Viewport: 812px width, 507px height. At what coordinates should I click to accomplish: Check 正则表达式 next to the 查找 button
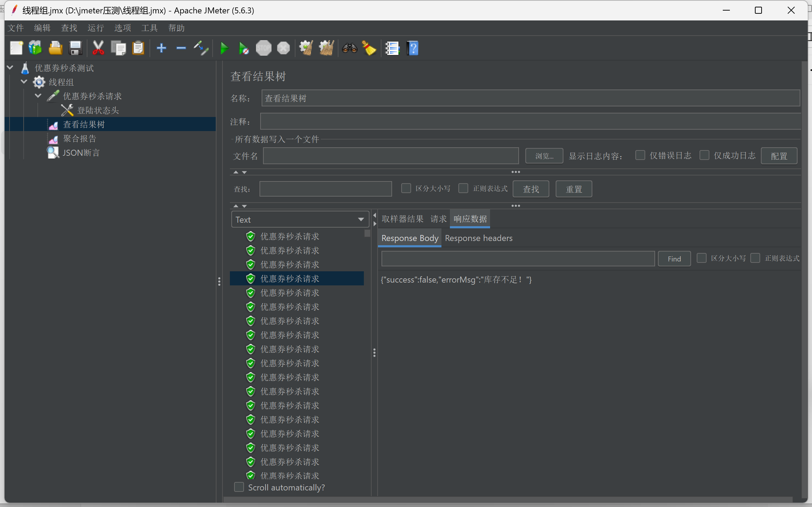tap(463, 188)
